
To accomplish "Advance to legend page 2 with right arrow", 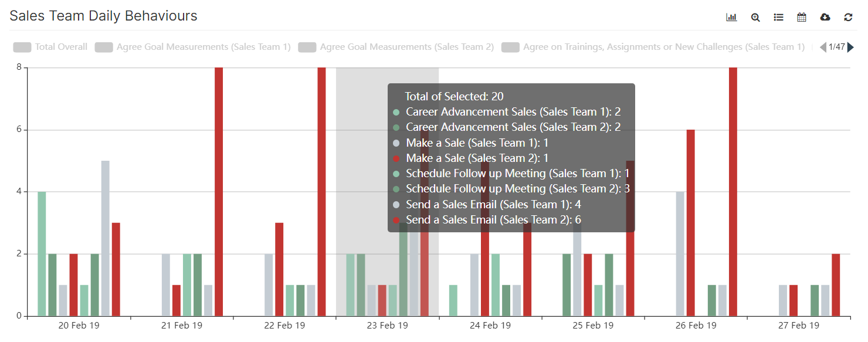I will (x=852, y=47).
